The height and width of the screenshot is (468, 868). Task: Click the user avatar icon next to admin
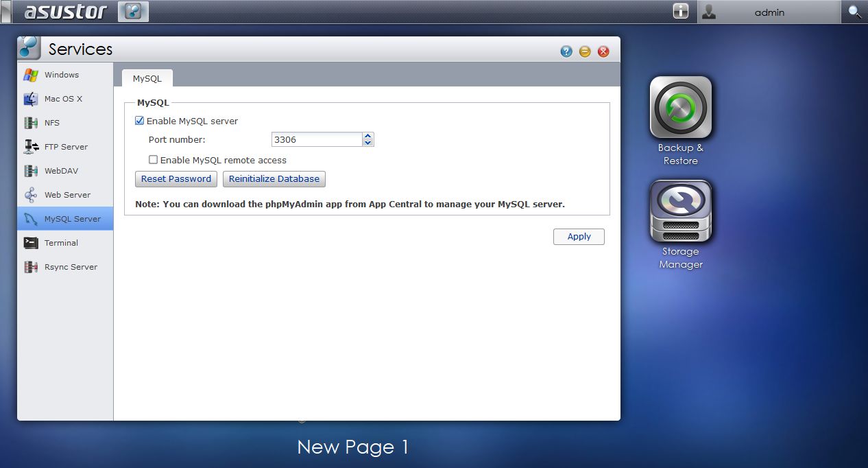(x=709, y=12)
